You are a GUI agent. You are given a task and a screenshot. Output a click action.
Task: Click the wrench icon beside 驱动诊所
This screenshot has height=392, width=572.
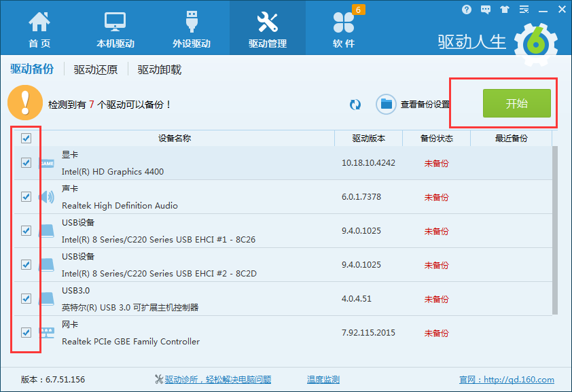point(159,380)
